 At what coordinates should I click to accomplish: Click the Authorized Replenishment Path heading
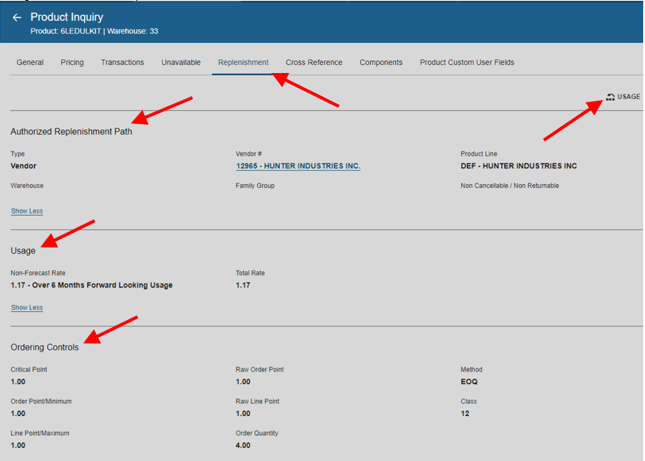coord(71,132)
